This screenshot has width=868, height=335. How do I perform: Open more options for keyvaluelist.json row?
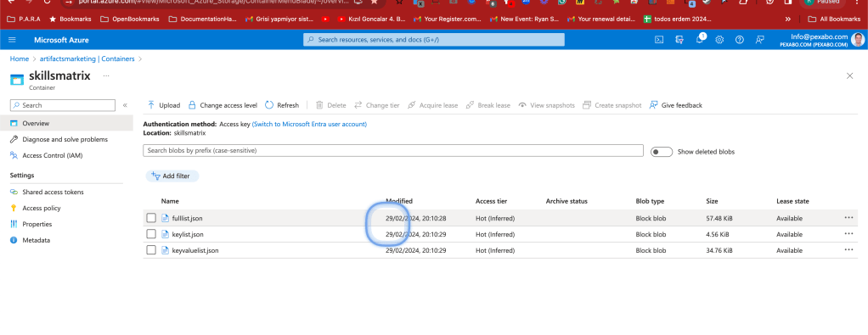tap(848, 250)
